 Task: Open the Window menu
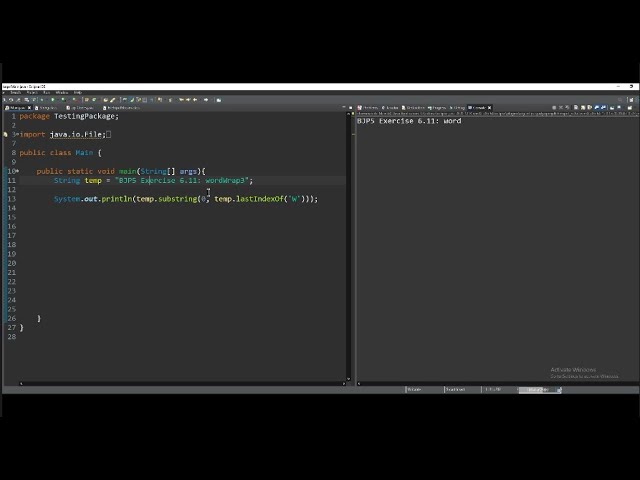[x=62, y=93]
